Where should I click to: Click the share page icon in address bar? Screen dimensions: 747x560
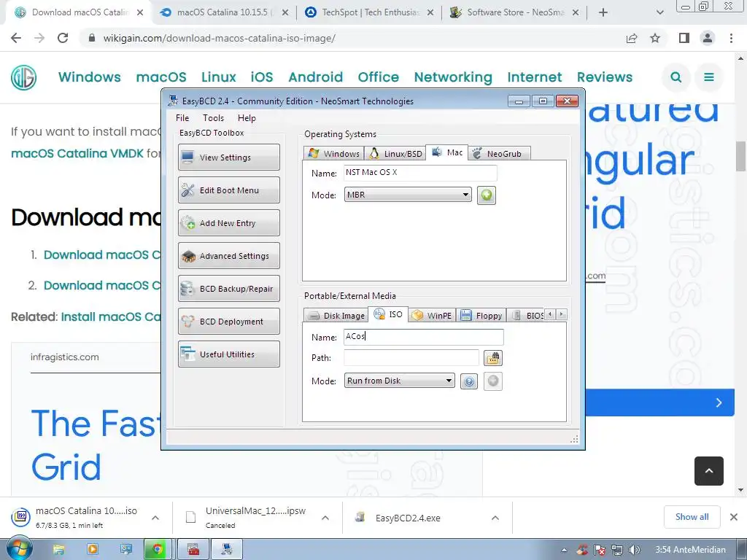point(632,38)
